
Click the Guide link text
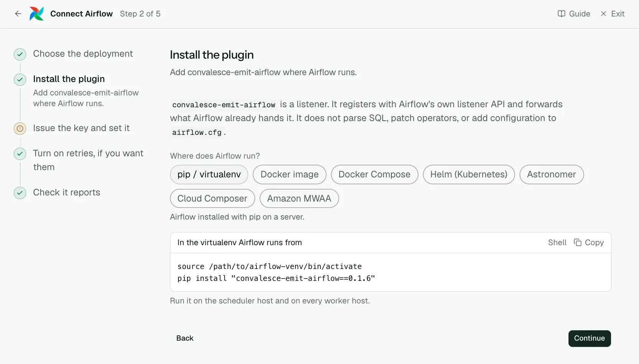click(x=580, y=14)
